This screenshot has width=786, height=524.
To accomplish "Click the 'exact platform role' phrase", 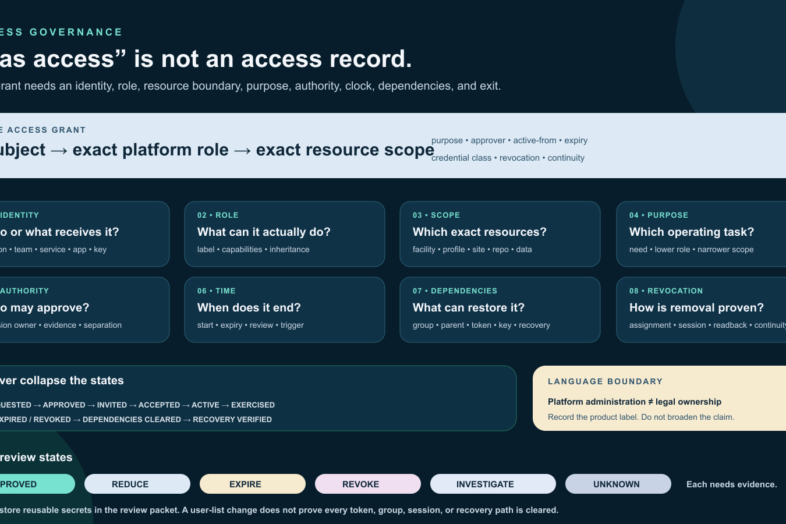I will [x=150, y=149].
